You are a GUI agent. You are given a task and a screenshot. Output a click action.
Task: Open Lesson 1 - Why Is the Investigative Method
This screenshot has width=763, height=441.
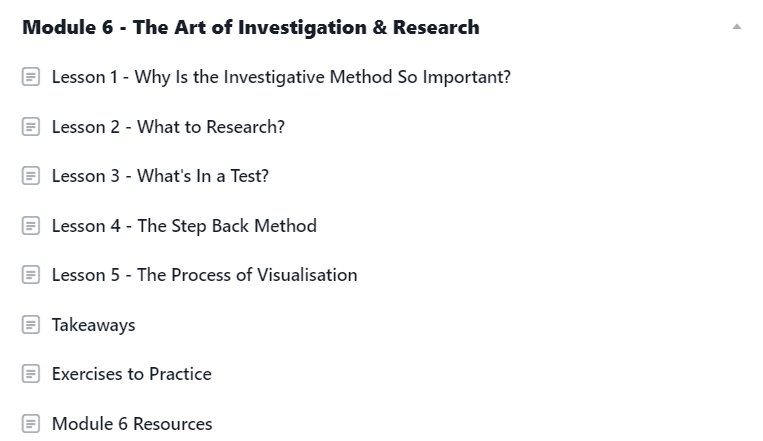(281, 77)
